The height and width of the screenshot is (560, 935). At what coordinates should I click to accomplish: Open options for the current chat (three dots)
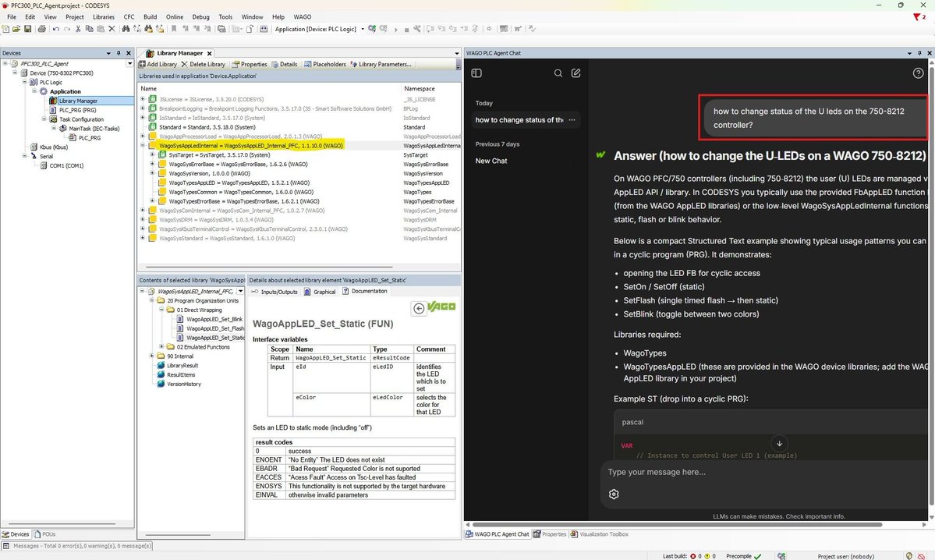tap(572, 120)
